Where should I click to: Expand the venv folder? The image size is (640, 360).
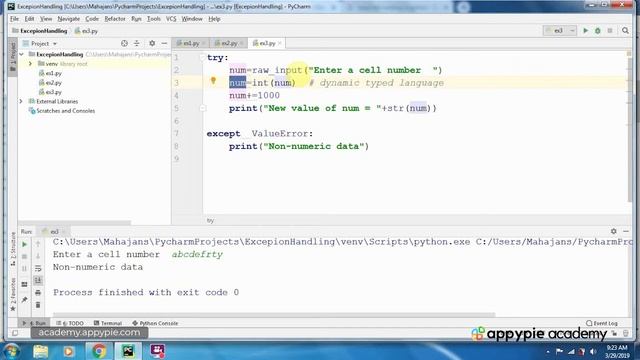(30, 64)
